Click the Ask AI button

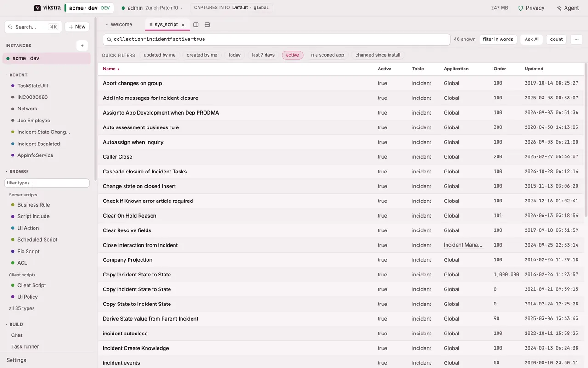tap(532, 40)
